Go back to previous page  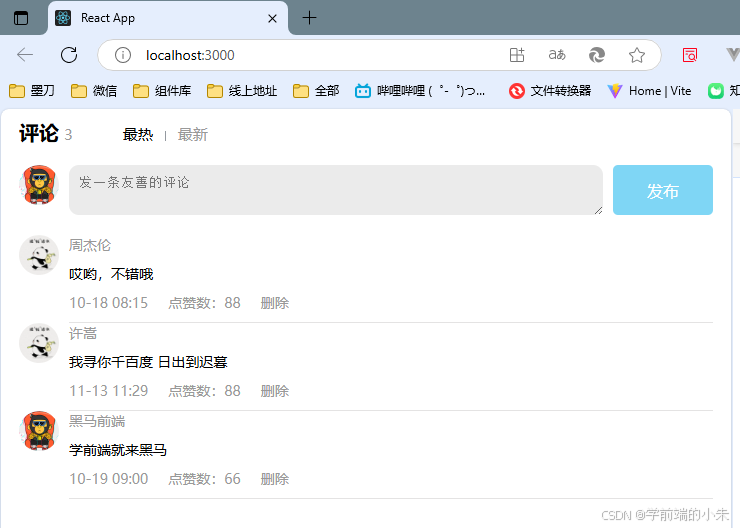pyautogui.click(x=25, y=55)
